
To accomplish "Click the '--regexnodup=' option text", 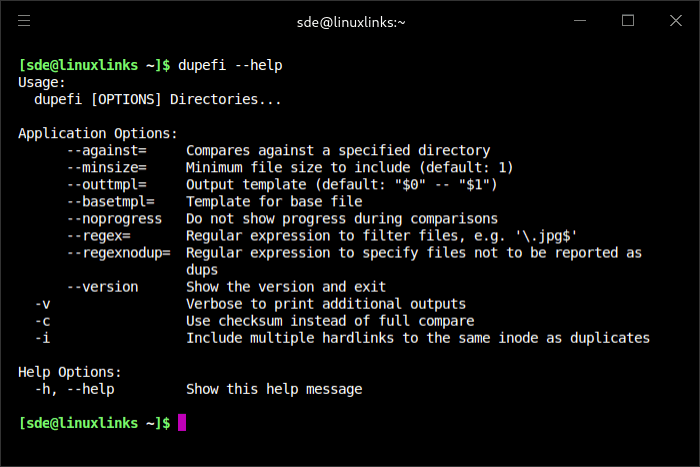I will 120,252.
